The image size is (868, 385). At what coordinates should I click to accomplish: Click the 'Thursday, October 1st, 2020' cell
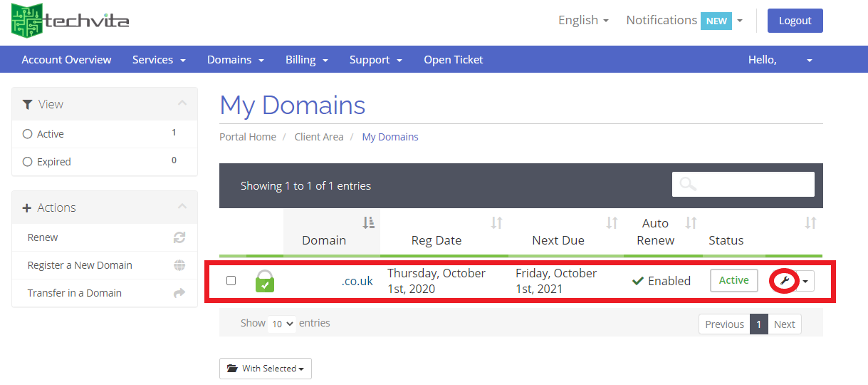click(436, 281)
